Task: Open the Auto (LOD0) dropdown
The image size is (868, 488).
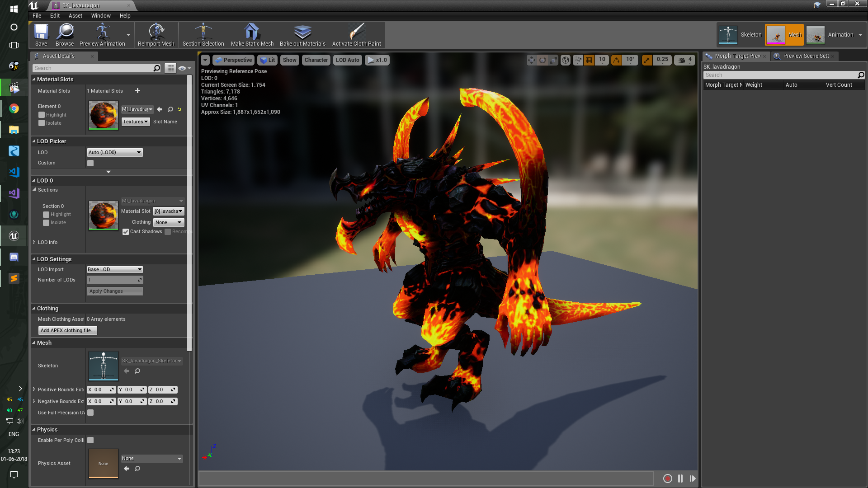Action: point(115,152)
